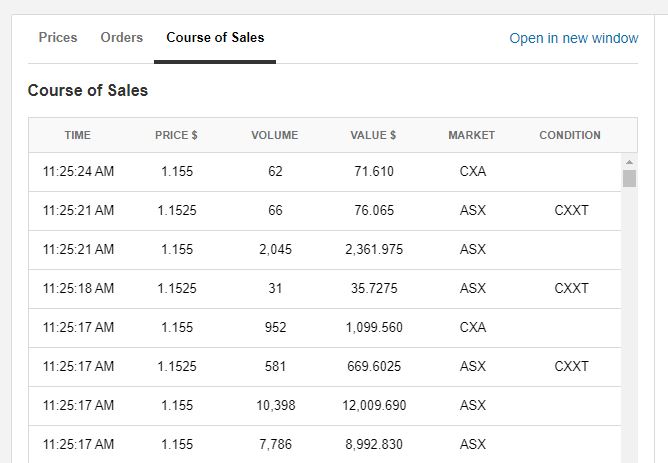Click price 1.155 in the 10,398 volume row
This screenshot has height=463, width=668.
pos(177,405)
